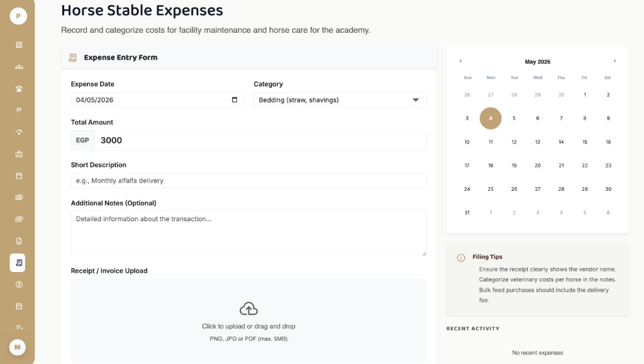Viewport: 644px width, 364px height.
Task: Open the dollar coin sidebar icon
Action: tap(19, 285)
